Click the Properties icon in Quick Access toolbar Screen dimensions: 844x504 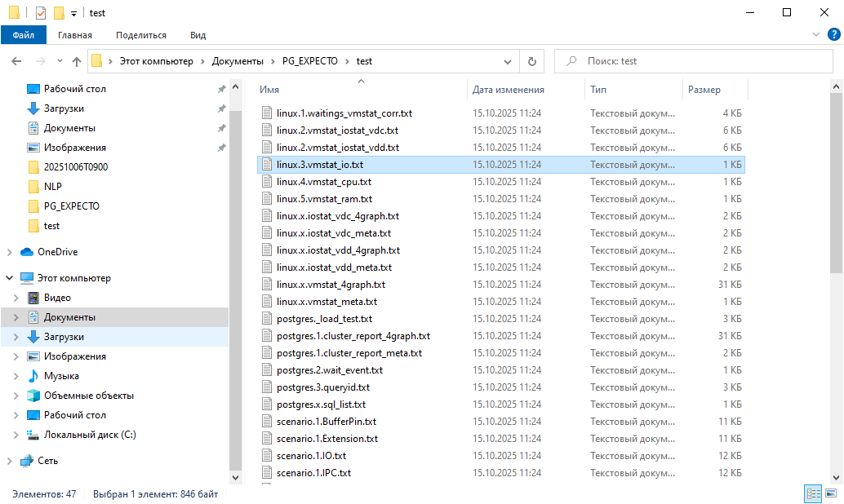click(x=40, y=13)
